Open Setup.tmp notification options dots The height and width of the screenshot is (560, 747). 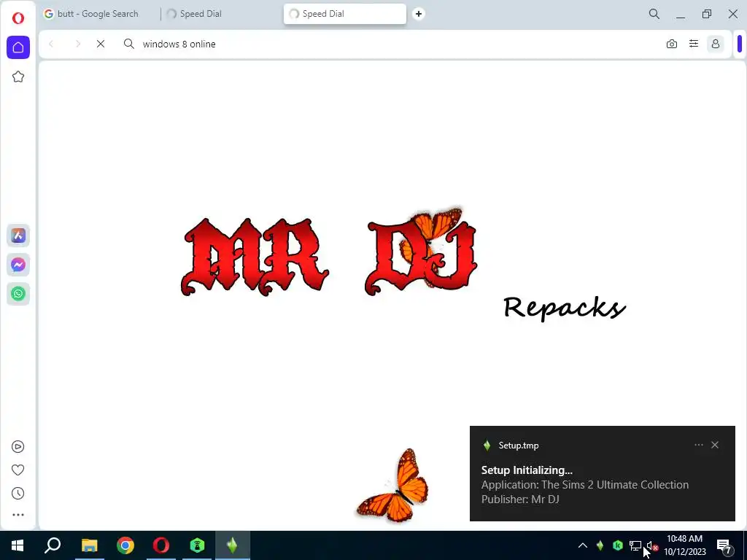698,445
